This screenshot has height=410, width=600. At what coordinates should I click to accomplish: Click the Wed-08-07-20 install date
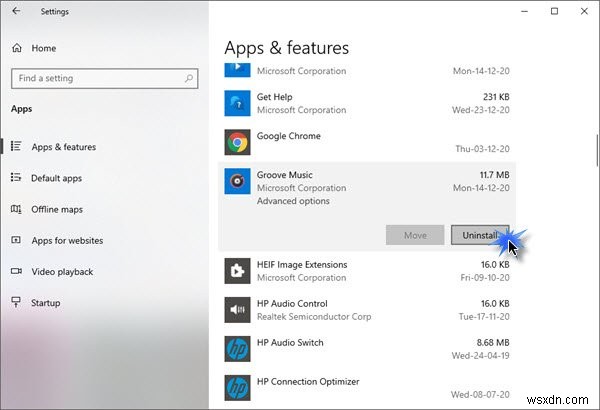[480, 394]
